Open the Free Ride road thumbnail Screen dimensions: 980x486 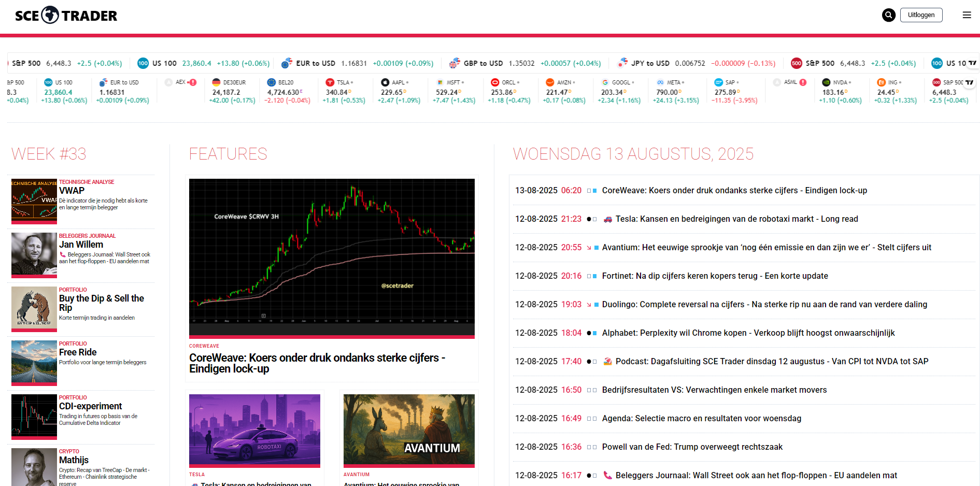click(x=34, y=363)
